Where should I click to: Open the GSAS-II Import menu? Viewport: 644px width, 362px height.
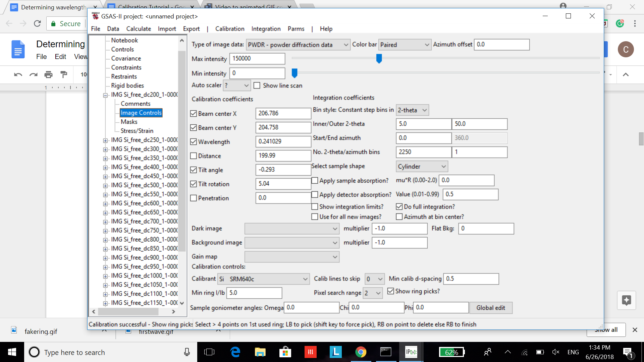tap(167, 29)
